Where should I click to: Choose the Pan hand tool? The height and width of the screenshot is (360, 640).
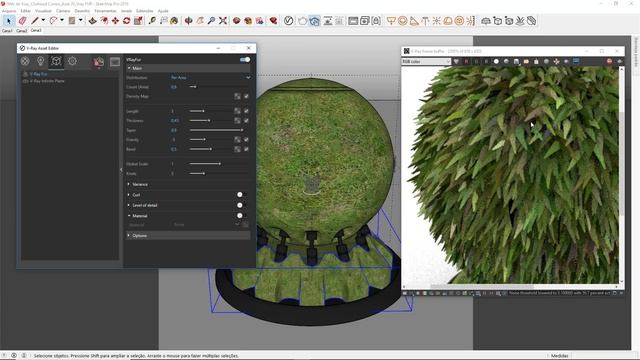pos(200,20)
